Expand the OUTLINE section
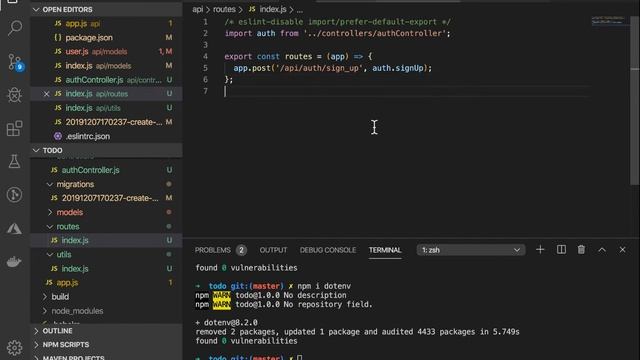This screenshot has height=360, width=640. tap(106, 331)
